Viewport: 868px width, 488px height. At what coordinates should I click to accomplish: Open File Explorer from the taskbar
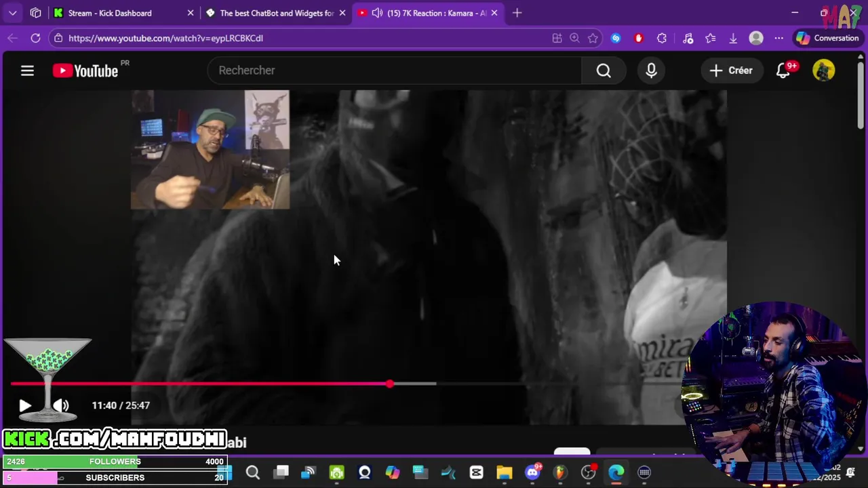click(x=505, y=472)
